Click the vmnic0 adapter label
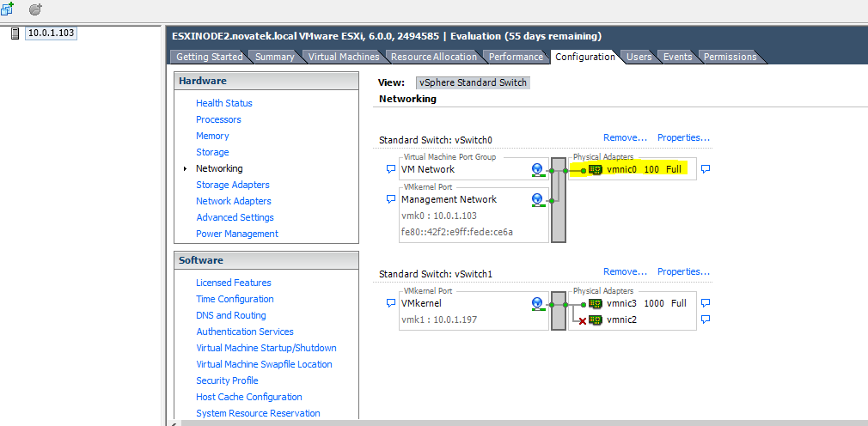This screenshot has width=868, height=426. [621, 169]
